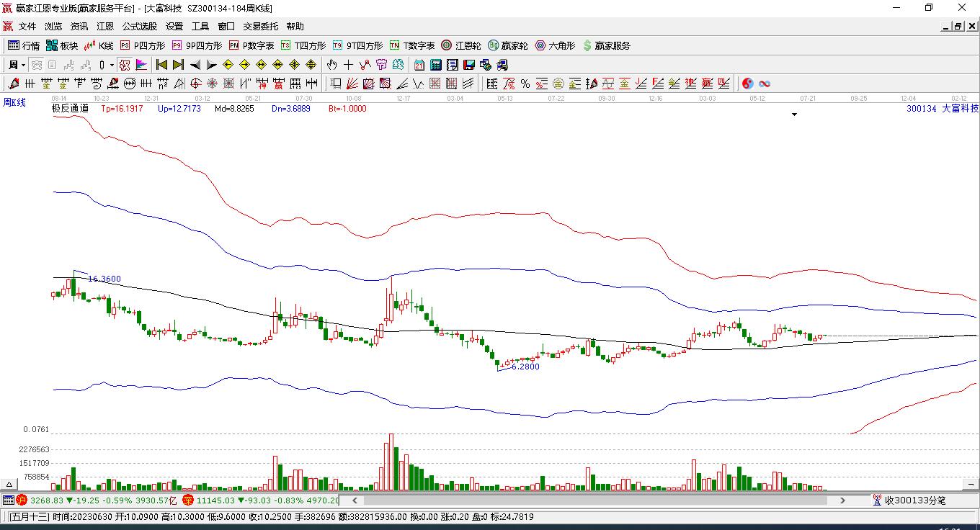Click the 赢家服务 button
This screenshot has height=530, width=980.
(606, 45)
